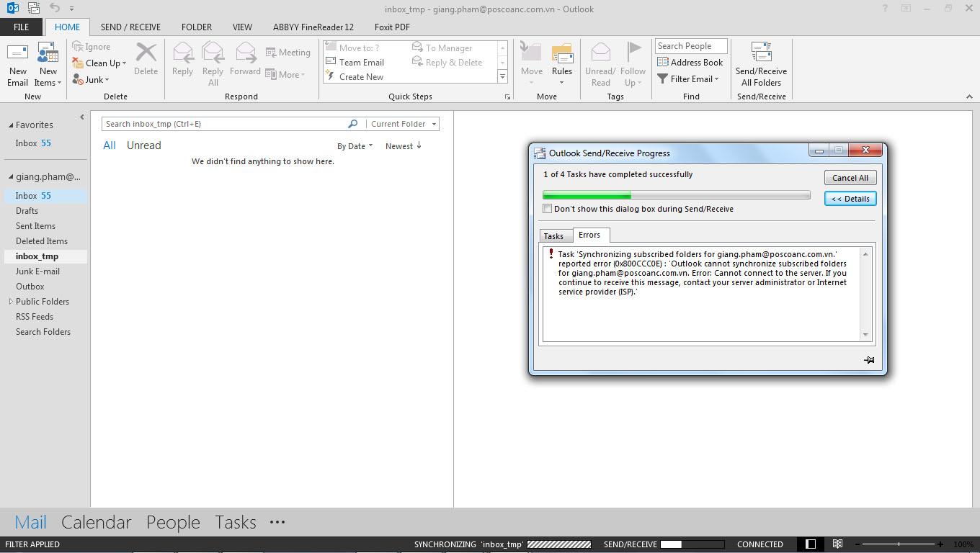This screenshot has width=980, height=553.
Task: Collapse the ribbon
Action: click(969, 96)
